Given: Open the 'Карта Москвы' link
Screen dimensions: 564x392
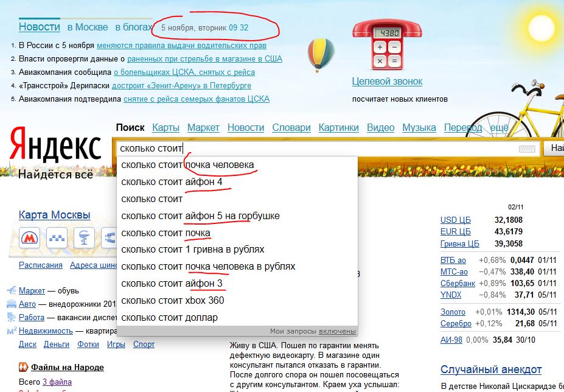Looking at the screenshot, I should pos(54,215).
